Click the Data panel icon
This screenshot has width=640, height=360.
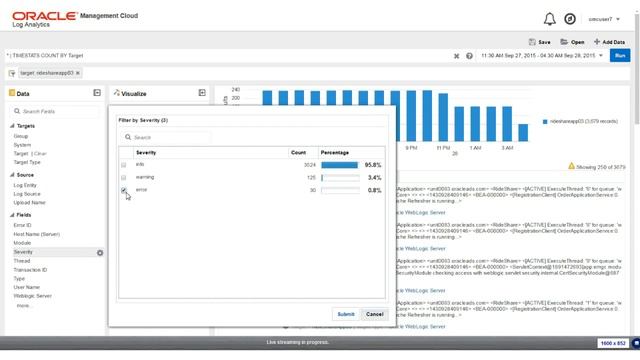pos(12,93)
